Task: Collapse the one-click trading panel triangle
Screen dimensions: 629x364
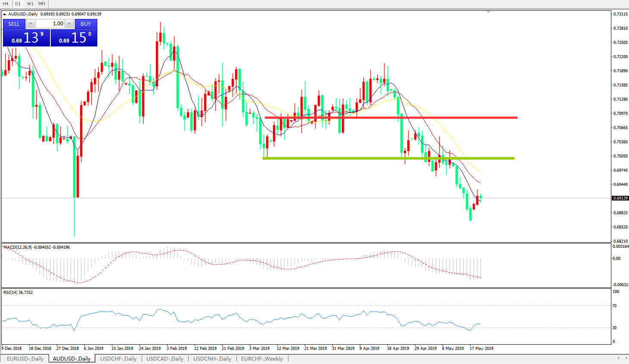Action: (5, 14)
